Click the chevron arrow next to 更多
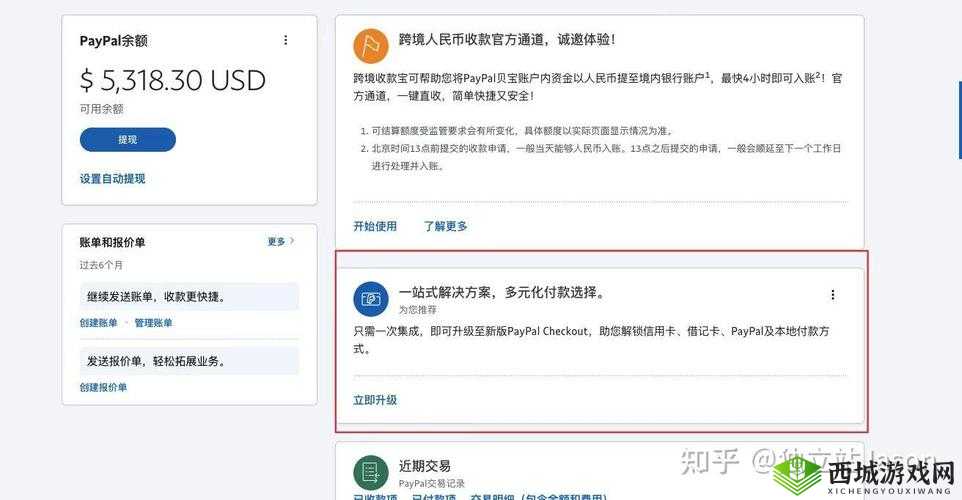Viewport: 962px width, 500px height. [292, 241]
